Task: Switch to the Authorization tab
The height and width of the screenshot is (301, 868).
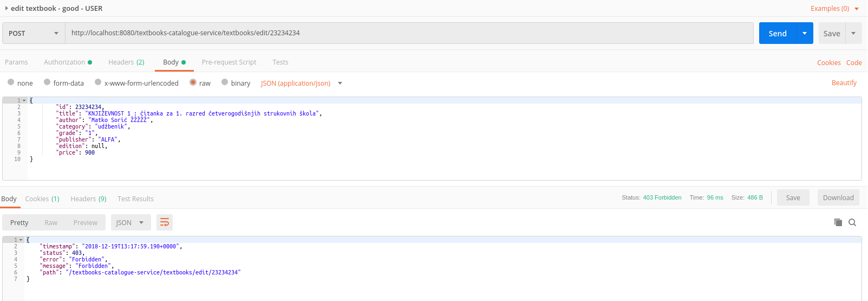Action: [x=68, y=62]
